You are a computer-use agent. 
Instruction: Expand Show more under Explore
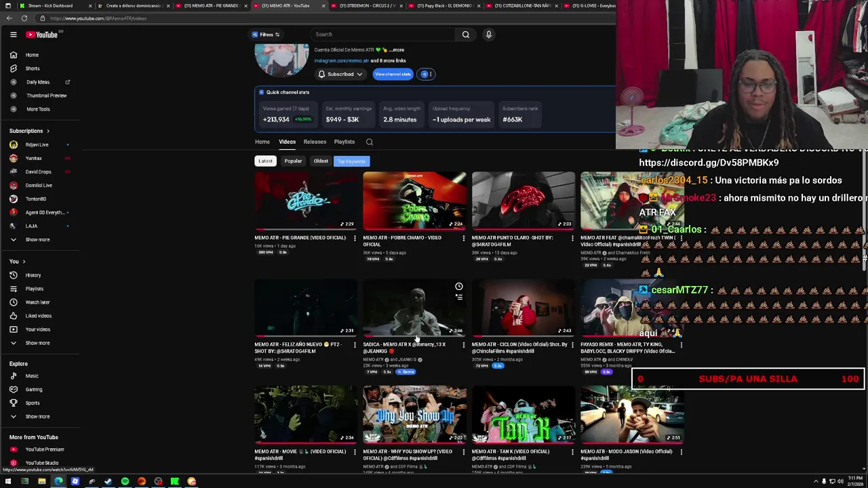click(39, 417)
